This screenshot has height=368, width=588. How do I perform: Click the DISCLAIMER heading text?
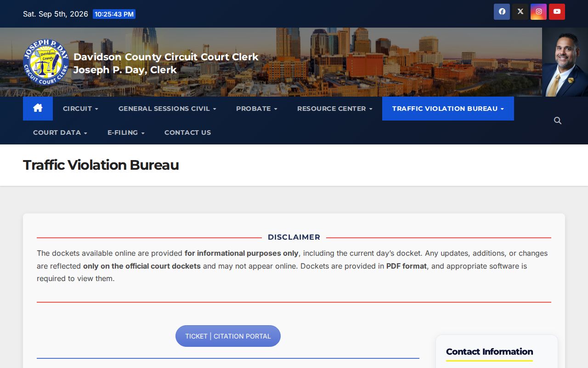pos(294,237)
